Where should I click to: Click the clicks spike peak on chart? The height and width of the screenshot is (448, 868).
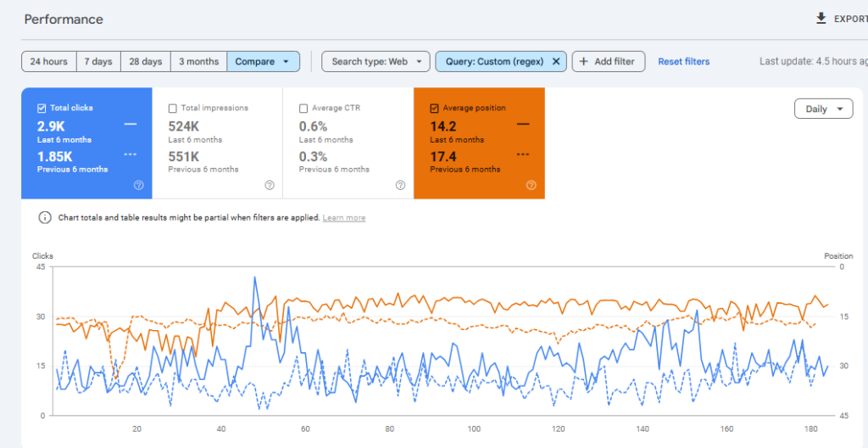[254, 277]
